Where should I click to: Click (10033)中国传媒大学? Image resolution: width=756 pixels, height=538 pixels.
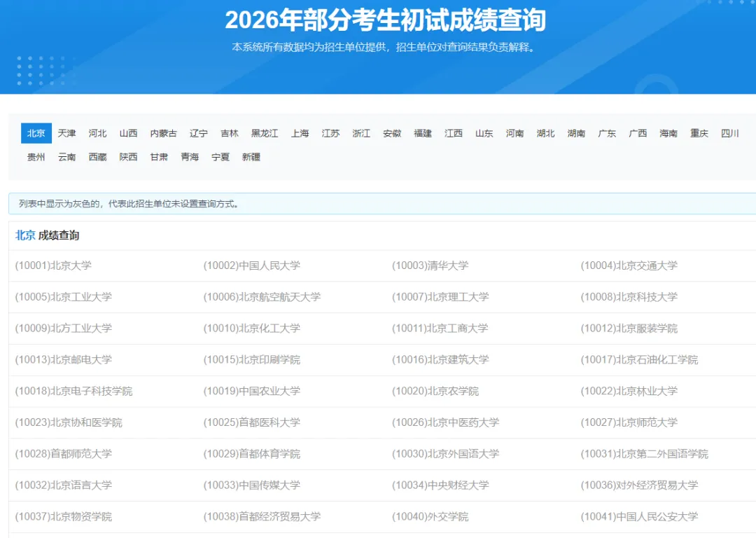[x=252, y=485]
